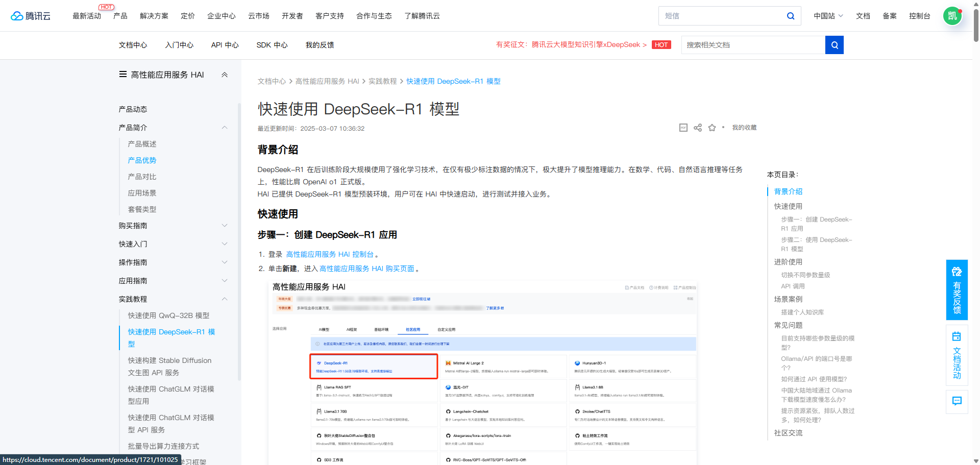Image resolution: width=980 pixels, height=465 pixels.
Task: Open the 高性能应用服务 HAI 控制台 link
Action: (330, 254)
